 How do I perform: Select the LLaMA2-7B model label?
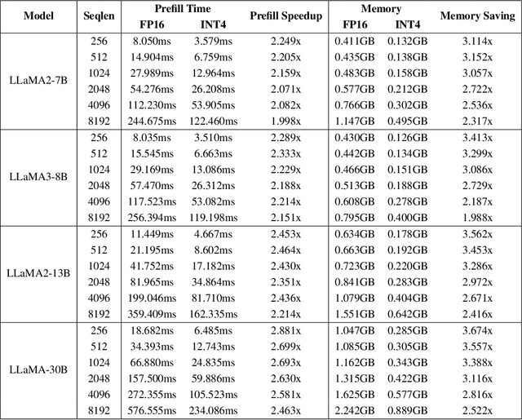coord(38,80)
